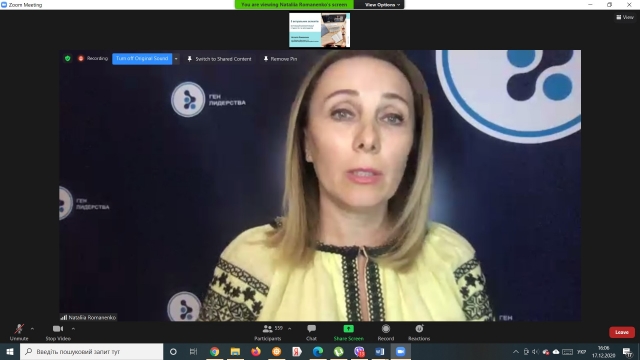Image resolution: width=640 pixels, height=360 pixels.
Task: Open Microsoft Word from taskbar
Action: [x=380, y=351]
